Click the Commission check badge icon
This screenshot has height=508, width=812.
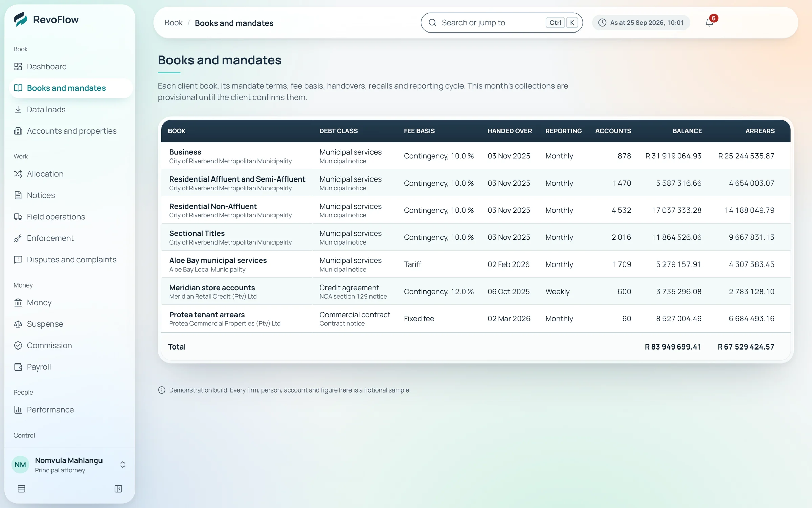tap(18, 345)
